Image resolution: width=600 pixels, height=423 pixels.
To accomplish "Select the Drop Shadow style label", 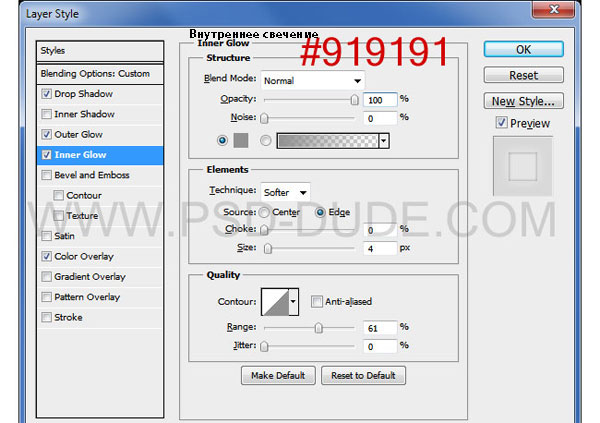I will point(83,94).
